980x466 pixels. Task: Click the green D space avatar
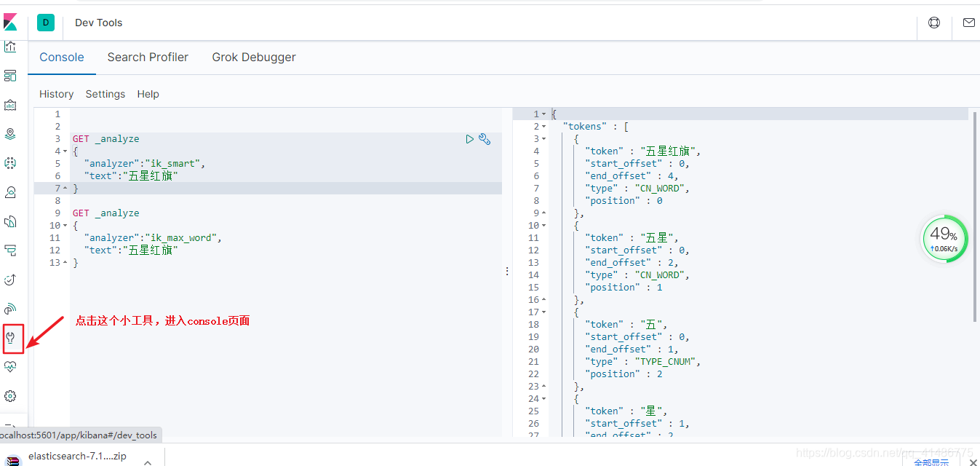click(46, 23)
